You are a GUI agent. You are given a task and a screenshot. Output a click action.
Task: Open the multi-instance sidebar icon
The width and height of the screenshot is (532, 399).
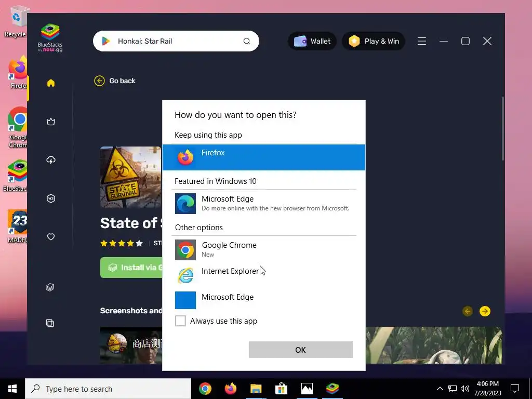50,323
